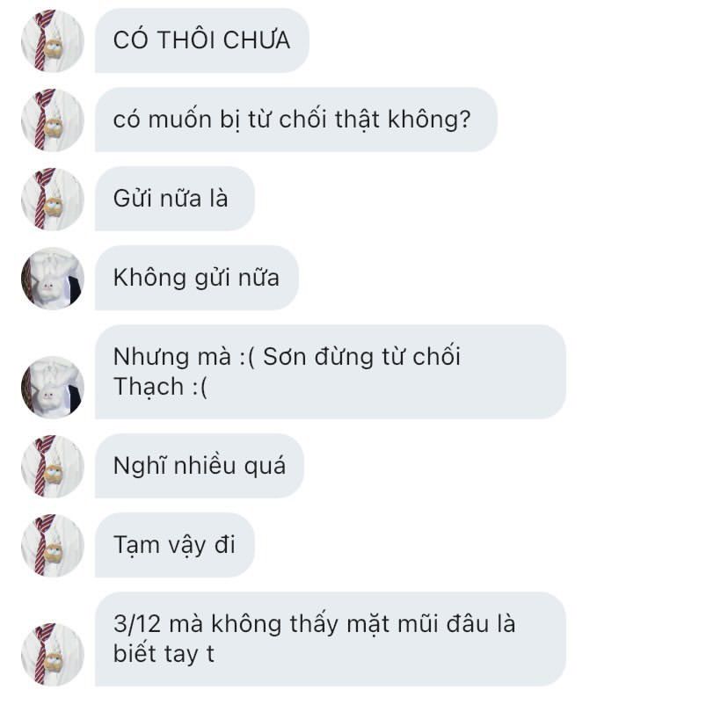Click the 'không thấy mặt mũi đâu' message bubble
The width and height of the screenshot is (728, 712).
coord(331,639)
